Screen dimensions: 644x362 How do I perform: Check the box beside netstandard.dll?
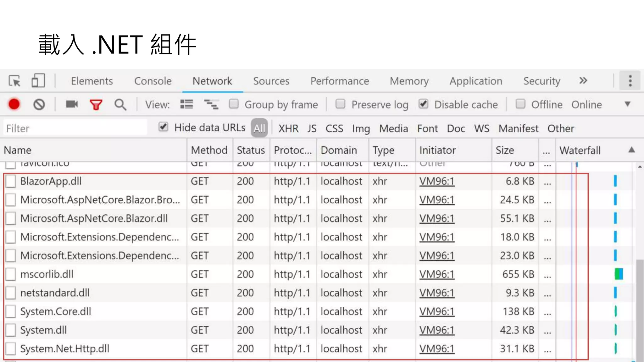(x=11, y=293)
